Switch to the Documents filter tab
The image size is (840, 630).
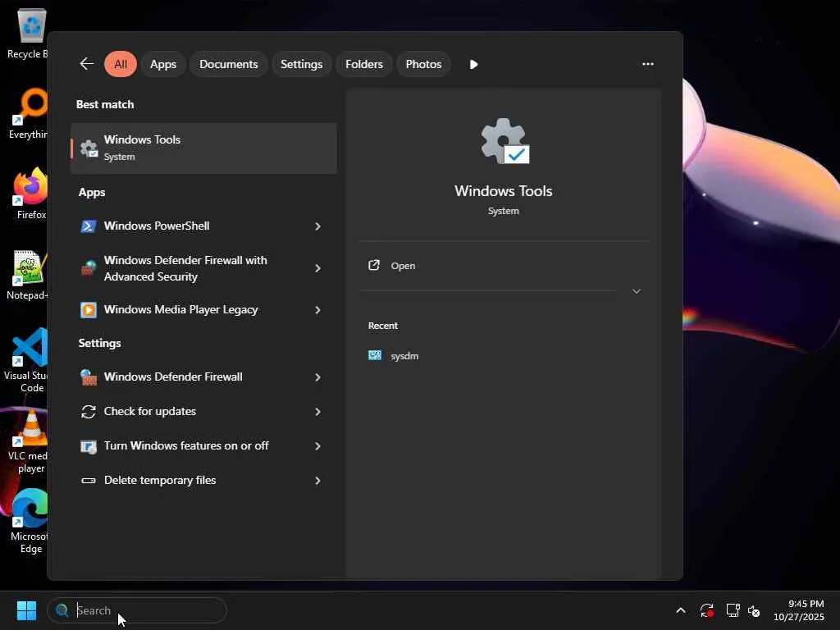tap(228, 64)
